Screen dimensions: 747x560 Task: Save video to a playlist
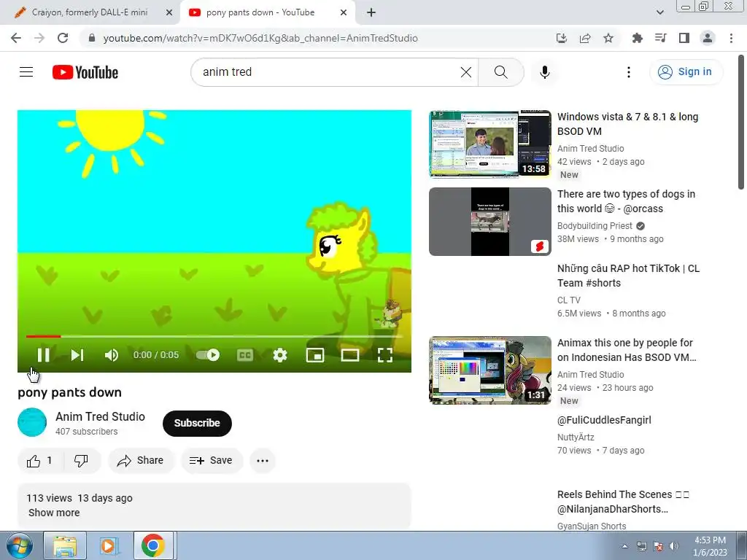pos(212,461)
